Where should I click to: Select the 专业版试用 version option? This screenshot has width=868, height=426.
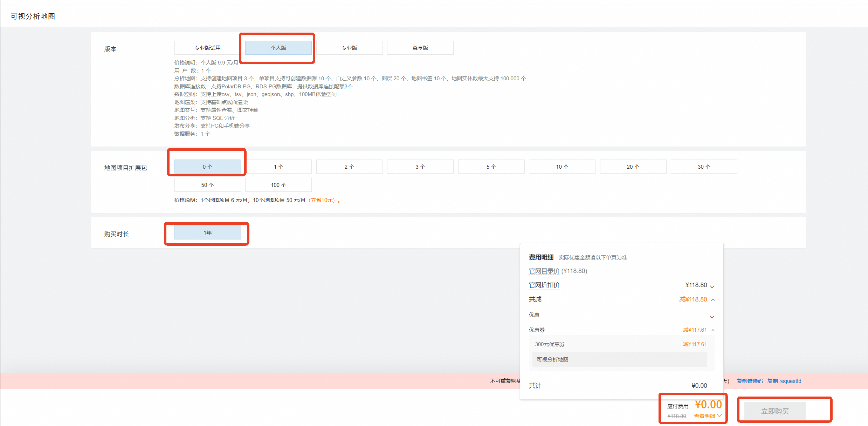click(x=207, y=48)
